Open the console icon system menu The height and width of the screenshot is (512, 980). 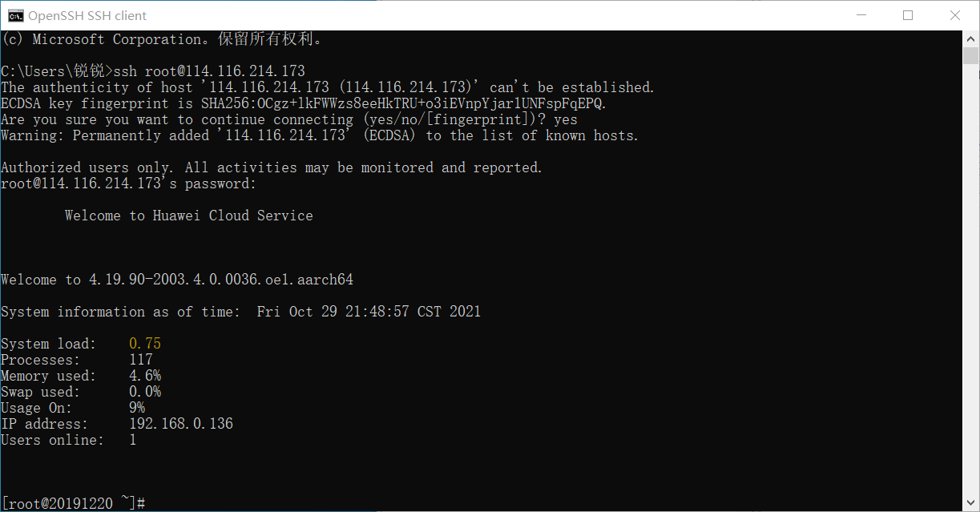coord(15,15)
